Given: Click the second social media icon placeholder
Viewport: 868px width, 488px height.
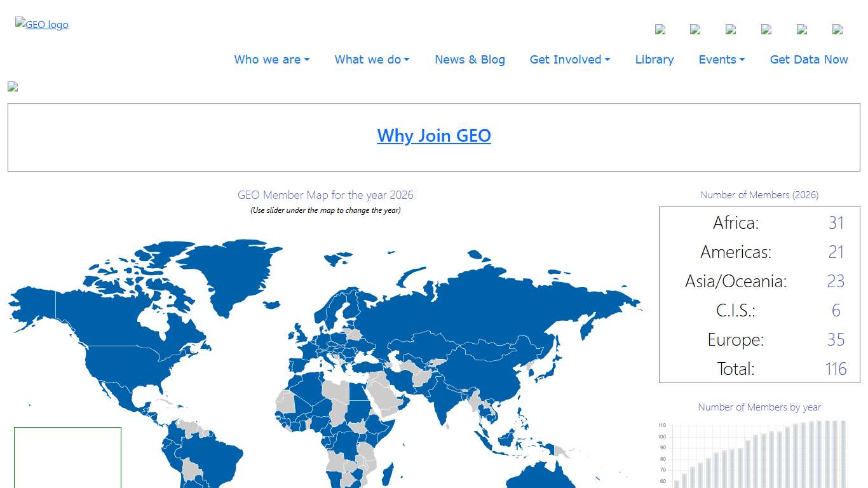Looking at the screenshot, I should point(695,29).
